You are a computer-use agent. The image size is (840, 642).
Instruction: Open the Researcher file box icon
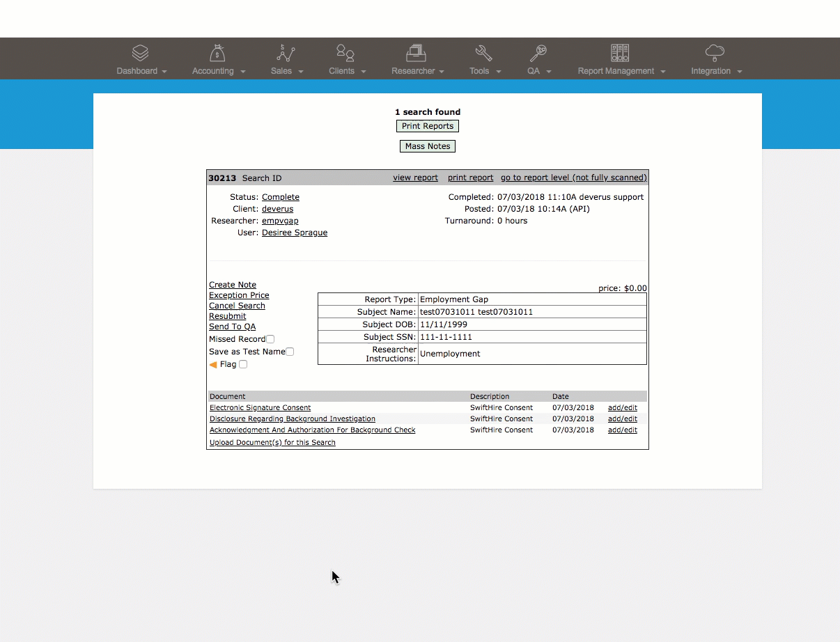click(416, 53)
